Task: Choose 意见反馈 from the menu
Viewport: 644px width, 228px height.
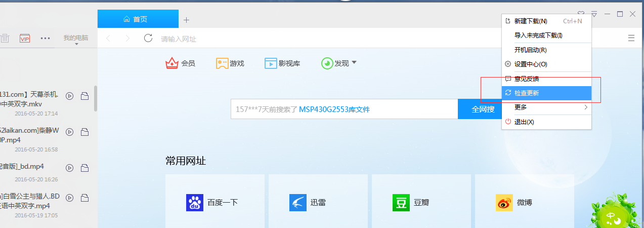Action: coord(546,79)
